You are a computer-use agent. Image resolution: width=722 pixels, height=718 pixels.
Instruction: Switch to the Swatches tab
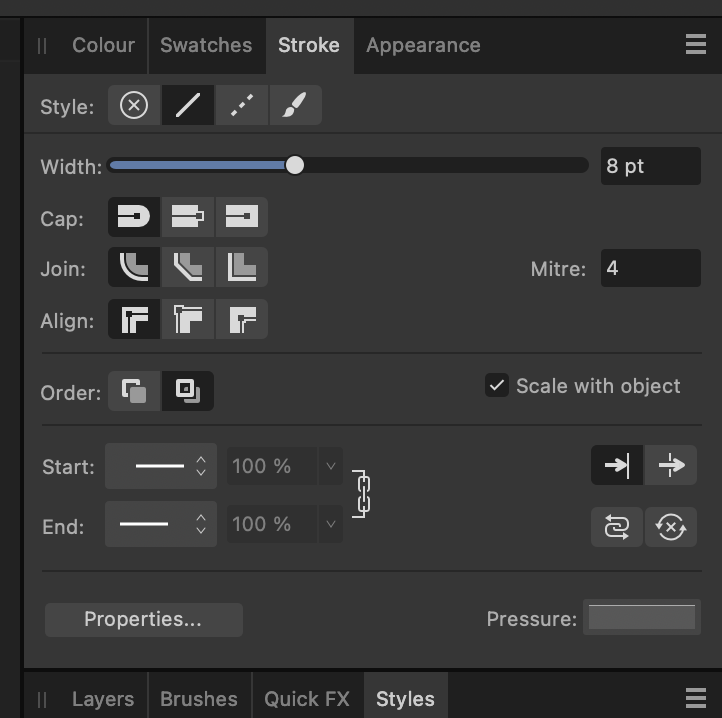[206, 45]
